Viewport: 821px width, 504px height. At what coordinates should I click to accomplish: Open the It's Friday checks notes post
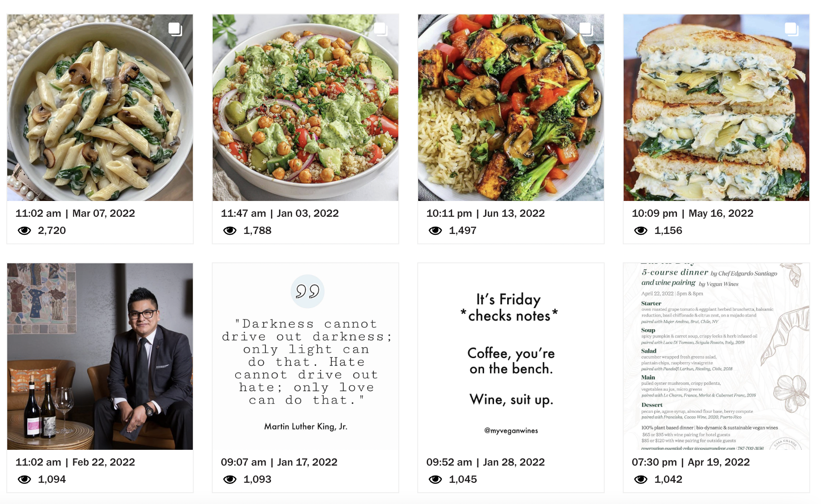pyautogui.click(x=511, y=356)
